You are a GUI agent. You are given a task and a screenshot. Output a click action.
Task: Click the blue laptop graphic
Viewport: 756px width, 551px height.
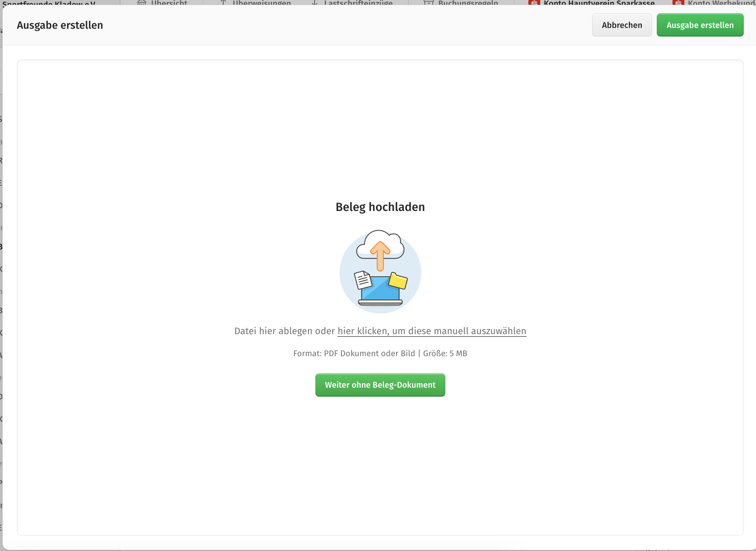pyautogui.click(x=380, y=291)
